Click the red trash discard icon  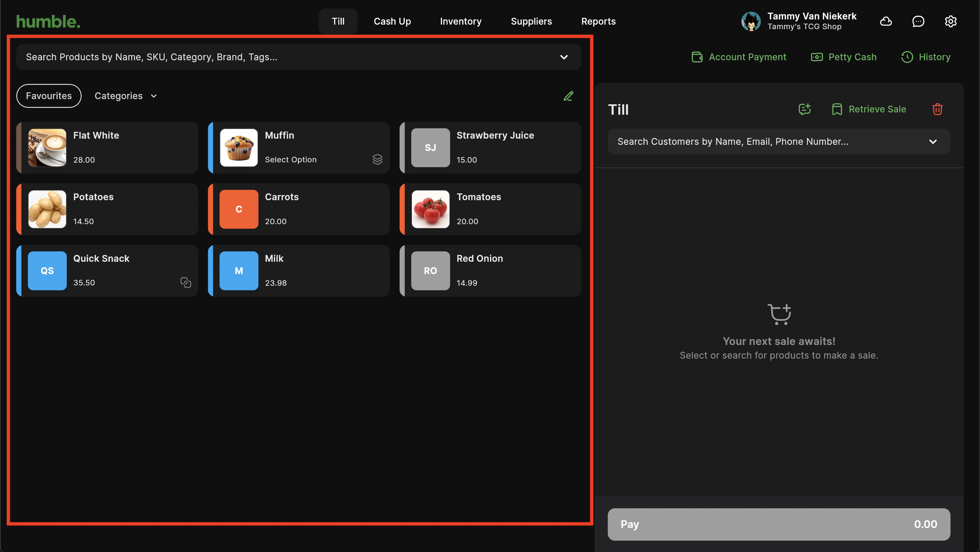pyautogui.click(x=937, y=109)
